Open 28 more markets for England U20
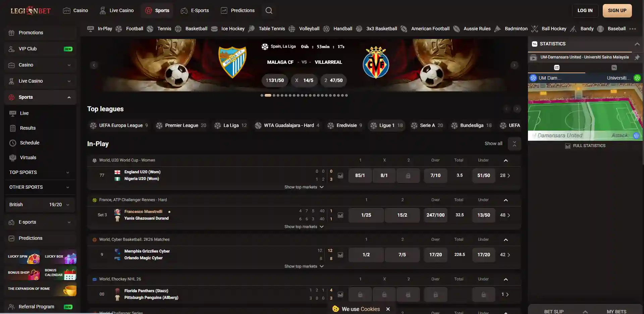Viewport: 644px width, 314px height. point(505,175)
